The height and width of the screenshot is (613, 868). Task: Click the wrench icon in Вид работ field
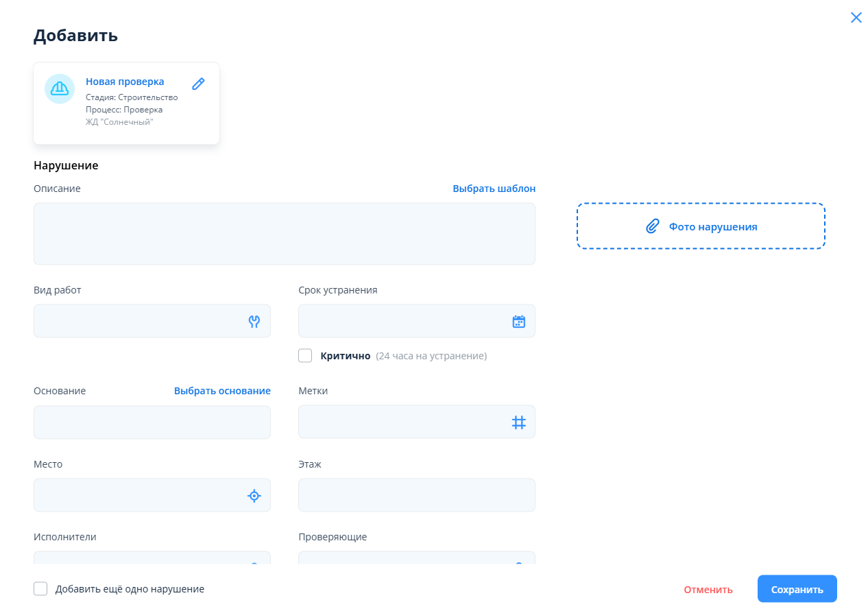(x=254, y=322)
